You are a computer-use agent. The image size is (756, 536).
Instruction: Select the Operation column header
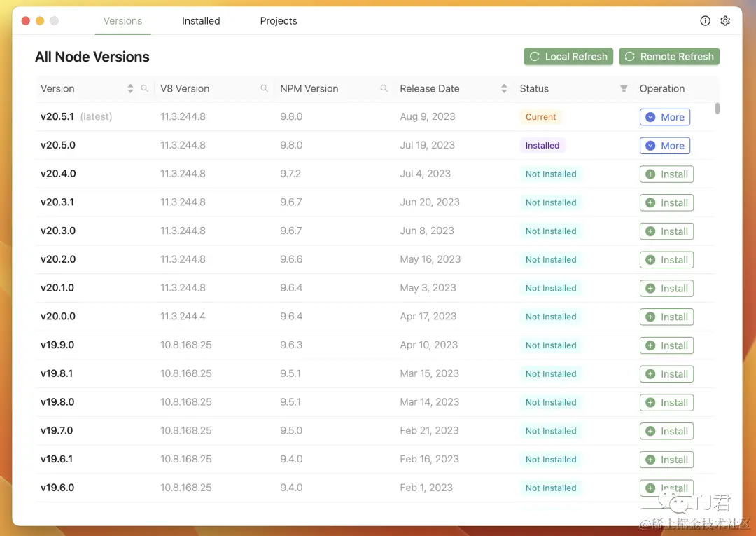coord(662,89)
